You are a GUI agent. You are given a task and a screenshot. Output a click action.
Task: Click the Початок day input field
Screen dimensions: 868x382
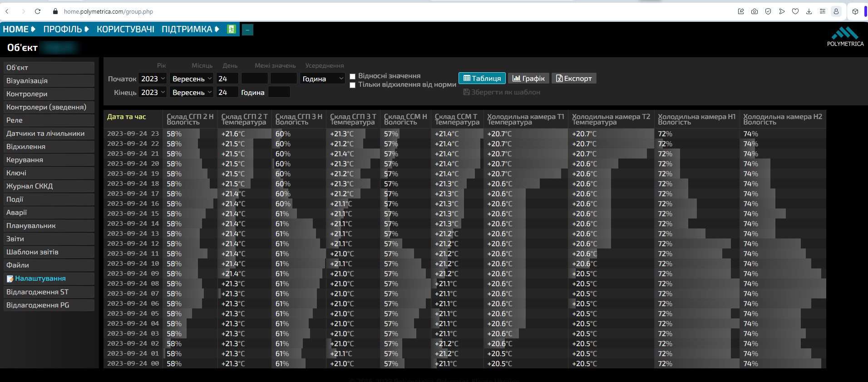(227, 79)
